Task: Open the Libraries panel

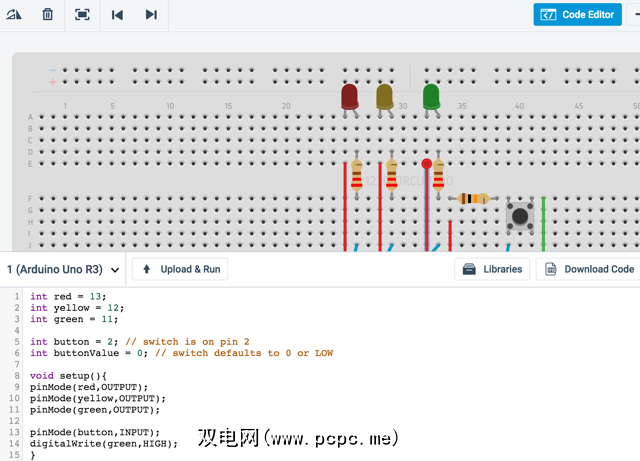Action: (492, 269)
